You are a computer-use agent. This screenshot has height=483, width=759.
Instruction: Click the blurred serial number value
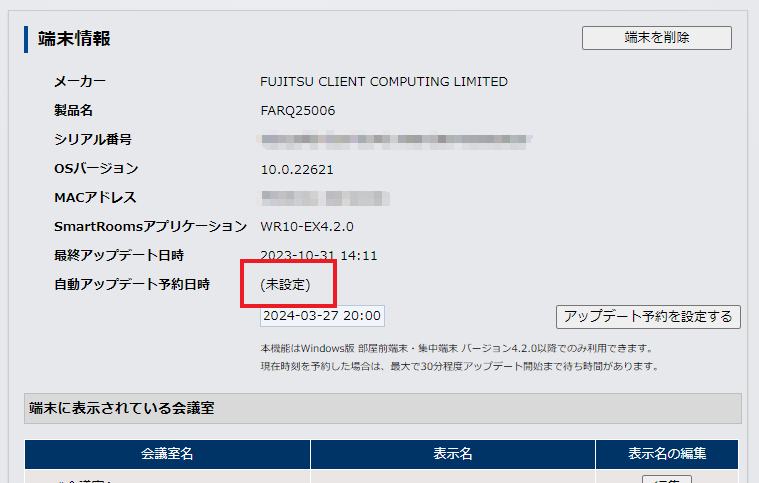396,140
